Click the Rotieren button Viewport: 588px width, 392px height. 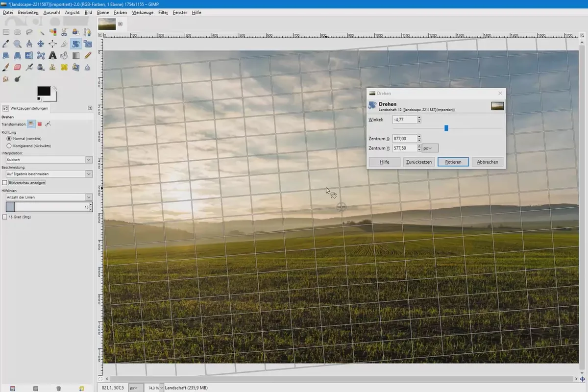[453, 162]
